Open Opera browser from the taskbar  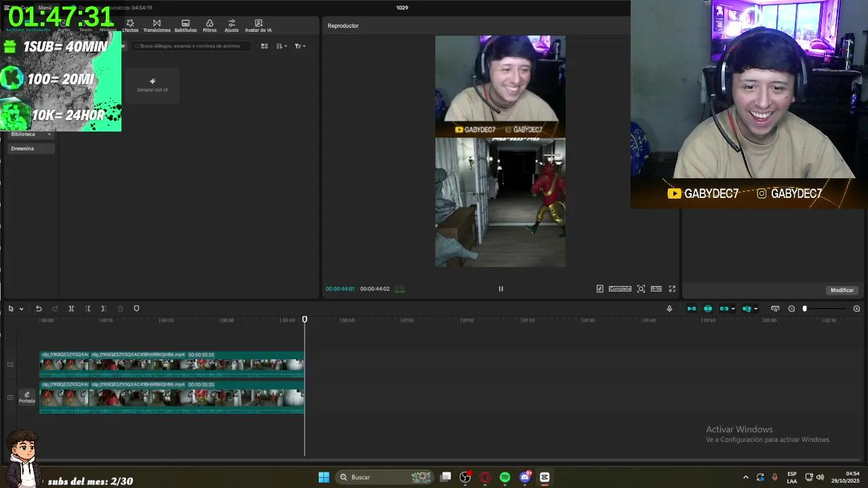tap(485, 477)
